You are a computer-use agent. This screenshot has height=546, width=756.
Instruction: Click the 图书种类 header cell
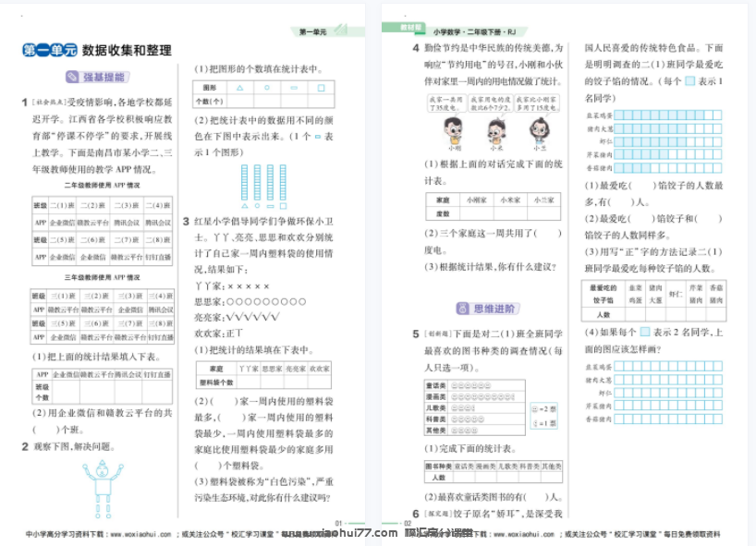pos(438,466)
